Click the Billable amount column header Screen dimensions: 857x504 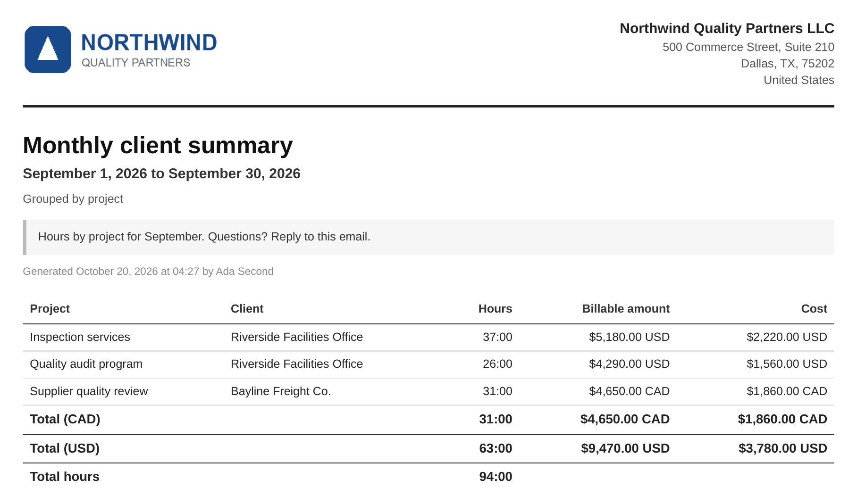pyautogui.click(x=626, y=309)
